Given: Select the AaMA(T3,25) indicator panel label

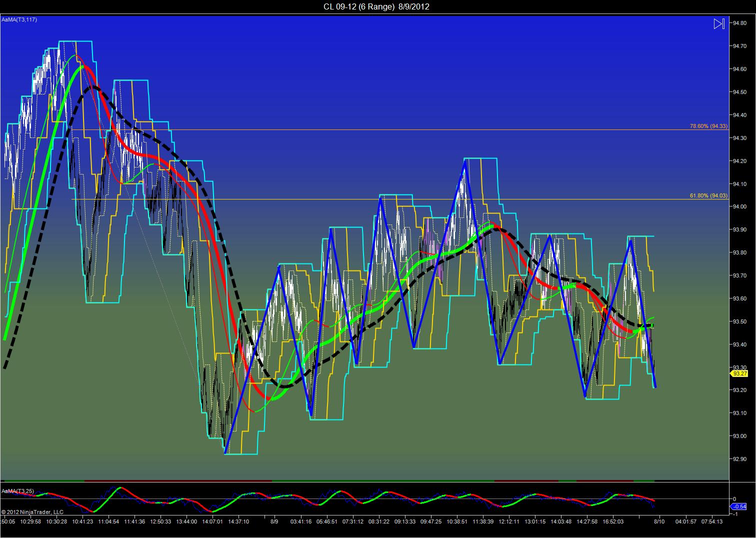Looking at the screenshot, I should coord(17,491).
